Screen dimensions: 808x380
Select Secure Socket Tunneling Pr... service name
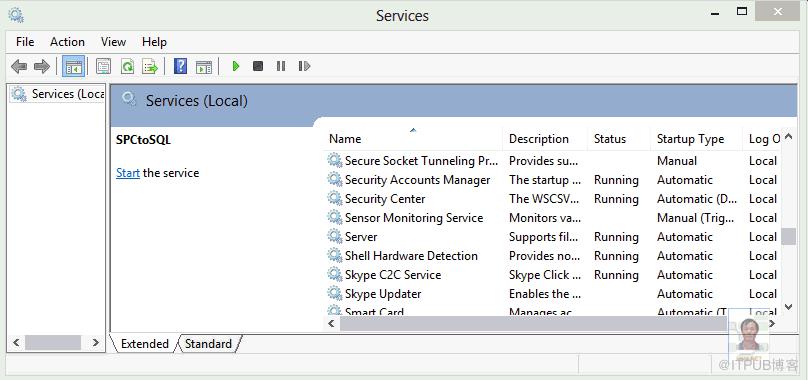[422, 160]
